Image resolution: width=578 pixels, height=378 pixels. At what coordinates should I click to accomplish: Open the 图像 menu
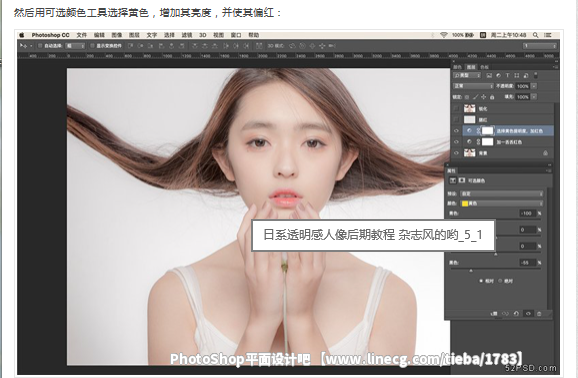pyautogui.click(x=116, y=35)
